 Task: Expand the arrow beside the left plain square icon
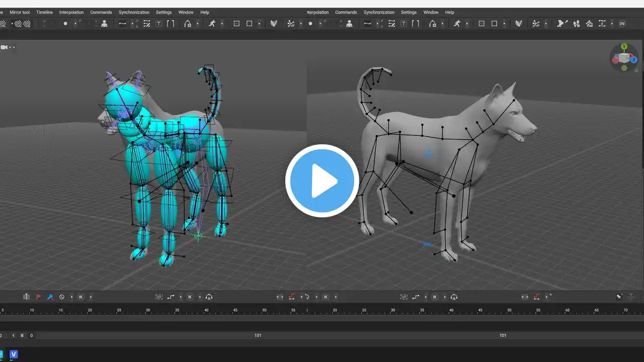[259, 24]
